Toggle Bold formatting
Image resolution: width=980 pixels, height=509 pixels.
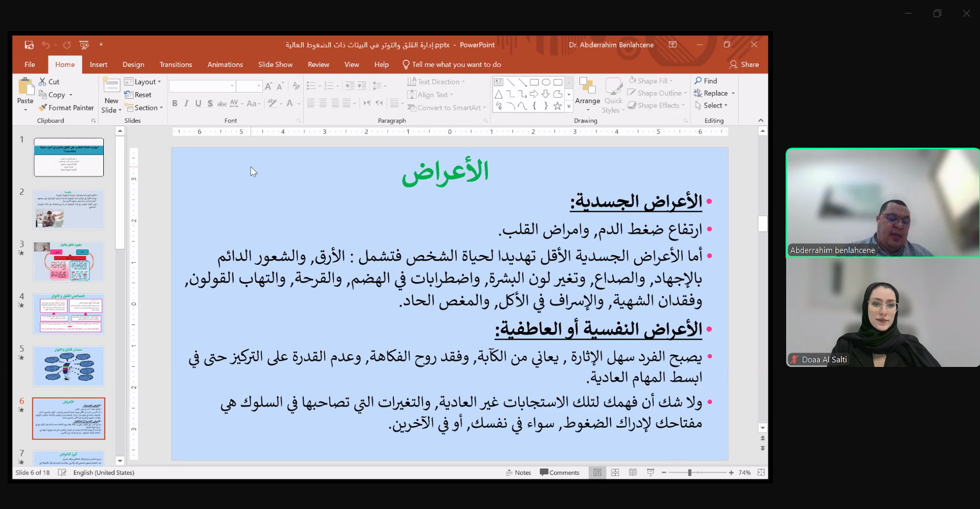(x=175, y=104)
